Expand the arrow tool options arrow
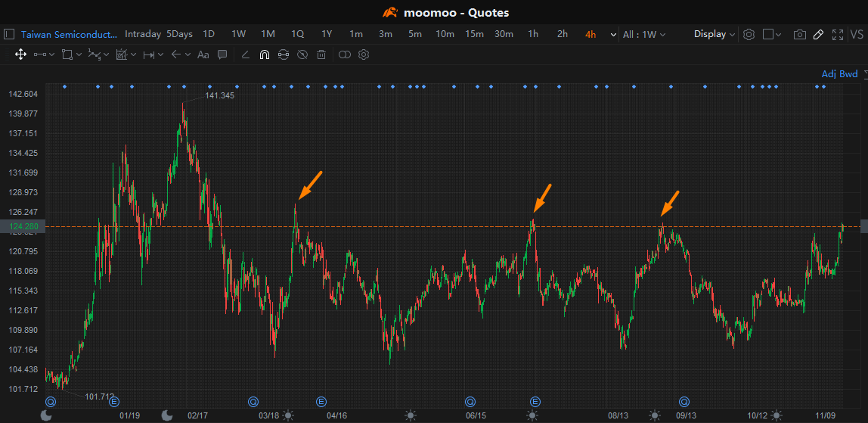 tap(188, 54)
